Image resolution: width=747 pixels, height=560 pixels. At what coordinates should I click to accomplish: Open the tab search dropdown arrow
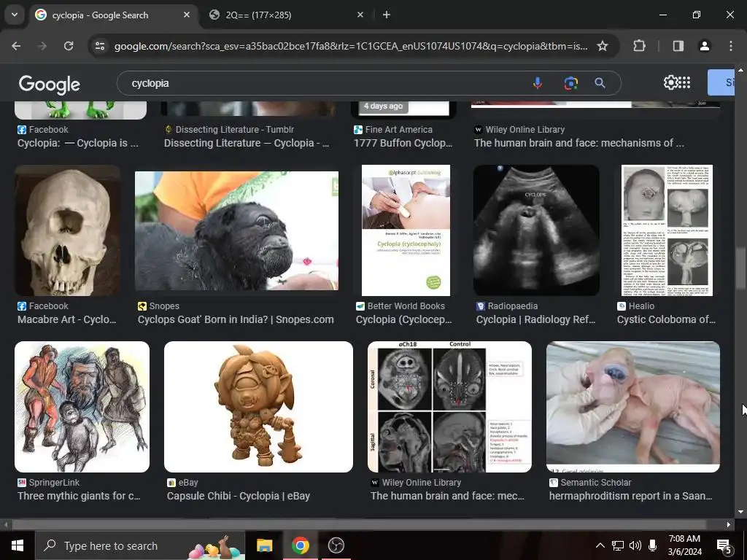click(15, 15)
